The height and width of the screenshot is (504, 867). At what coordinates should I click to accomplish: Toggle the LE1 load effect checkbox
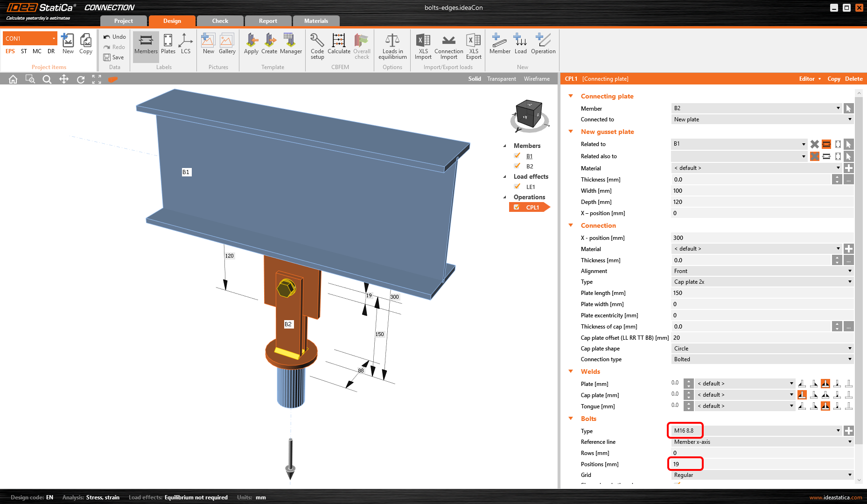tap(517, 187)
